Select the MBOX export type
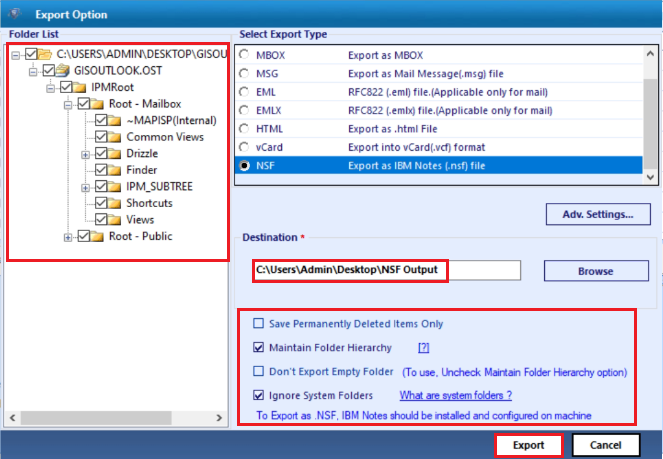The height and width of the screenshot is (459, 663). click(x=244, y=55)
